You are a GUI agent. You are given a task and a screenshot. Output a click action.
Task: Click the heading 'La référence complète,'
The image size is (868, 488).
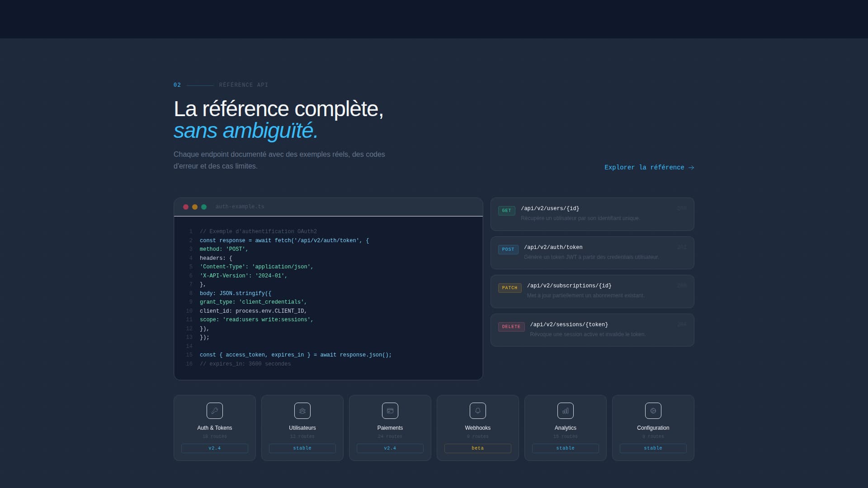pos(278,109)
